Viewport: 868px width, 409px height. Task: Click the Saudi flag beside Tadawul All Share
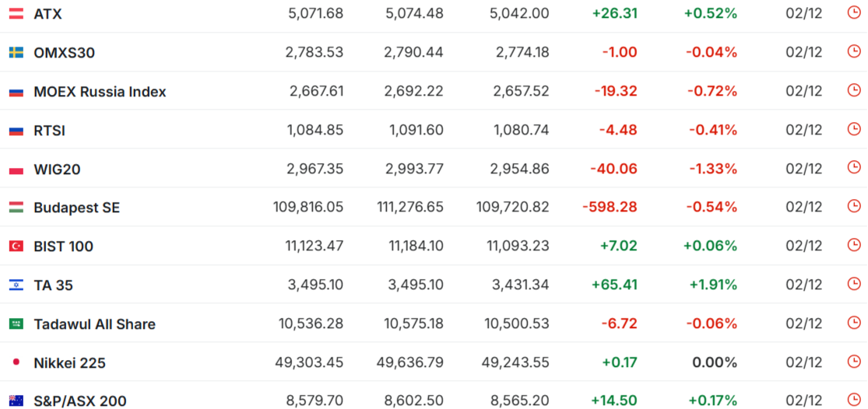point(16,324)
